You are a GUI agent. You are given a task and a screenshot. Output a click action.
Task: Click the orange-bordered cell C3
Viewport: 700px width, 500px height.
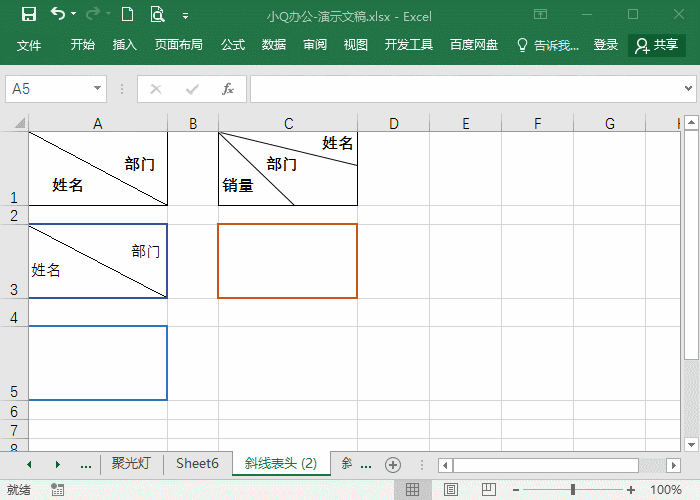pos(288,261)
